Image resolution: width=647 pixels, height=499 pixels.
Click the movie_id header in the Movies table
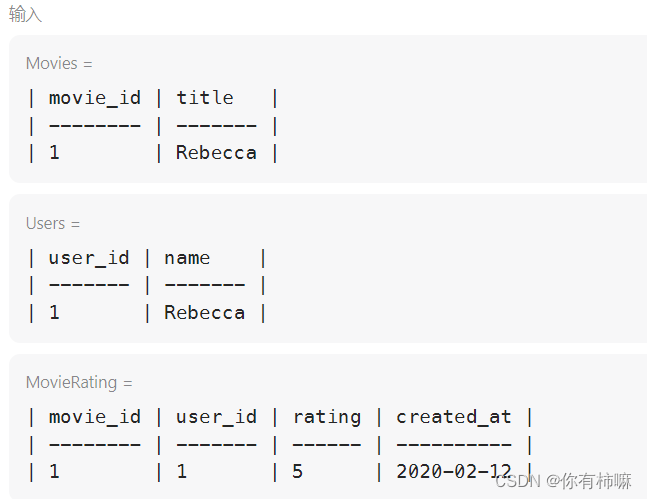[x=95, y=99]
